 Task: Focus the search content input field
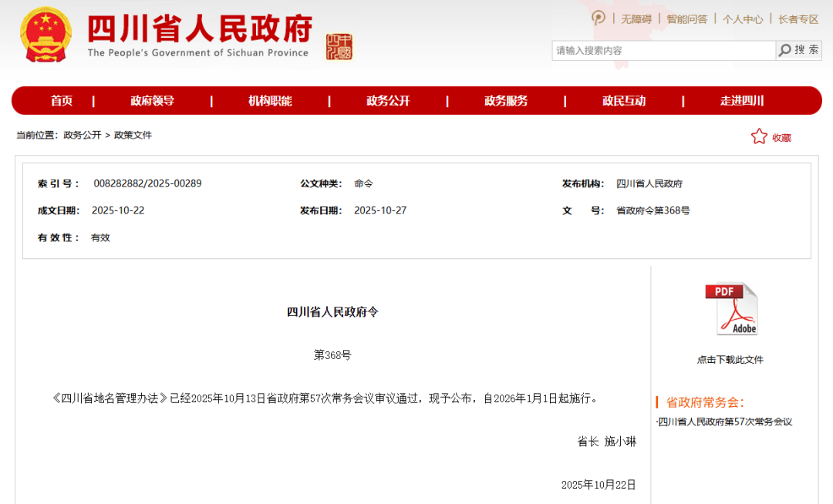coord(663,50)
